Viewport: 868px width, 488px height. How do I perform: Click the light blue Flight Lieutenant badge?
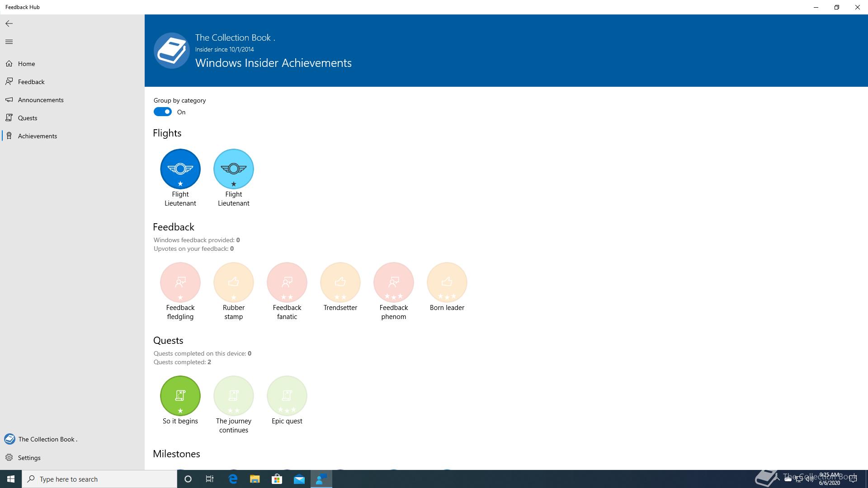tap(233, 169)
